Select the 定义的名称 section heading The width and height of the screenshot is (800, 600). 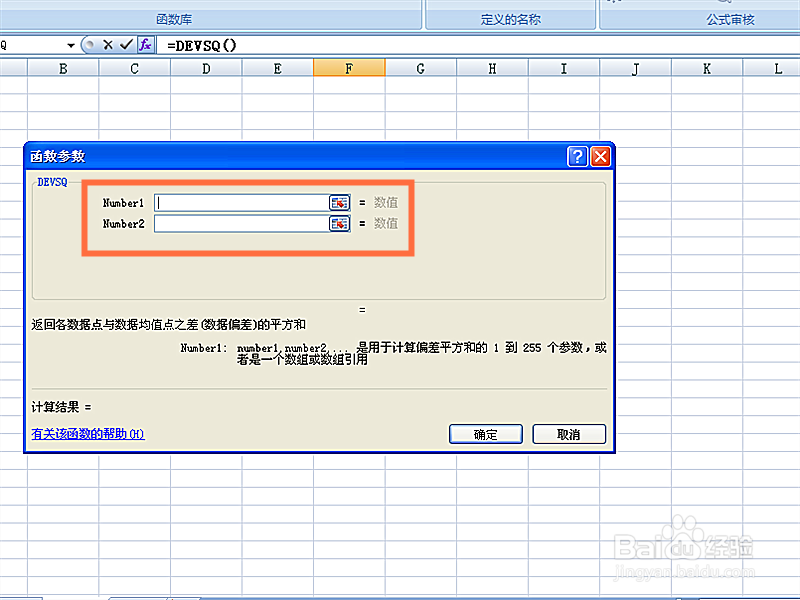coord(510,17)
